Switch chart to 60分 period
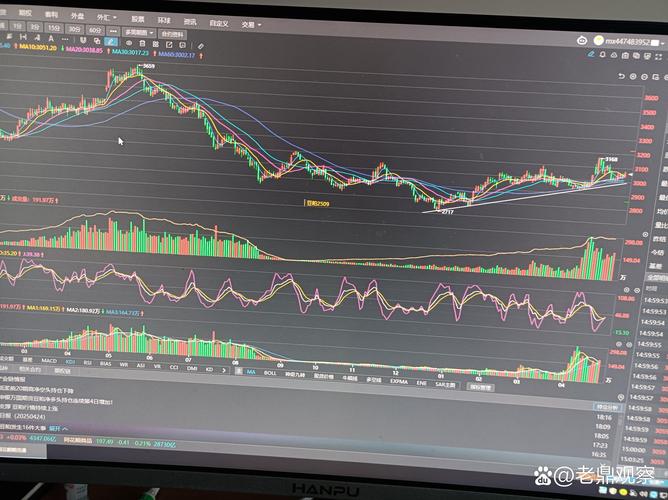The width and height of the screenshot is (668, 500). coord(95,30)
